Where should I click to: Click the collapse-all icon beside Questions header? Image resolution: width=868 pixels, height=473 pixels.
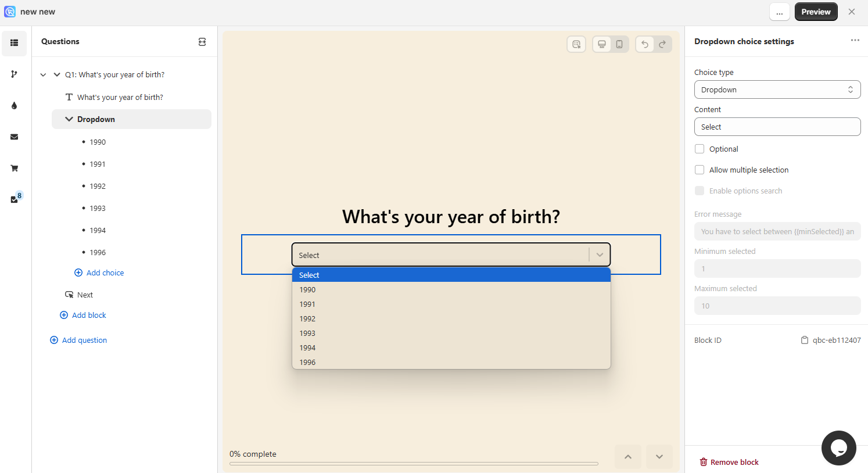point(202,42)
